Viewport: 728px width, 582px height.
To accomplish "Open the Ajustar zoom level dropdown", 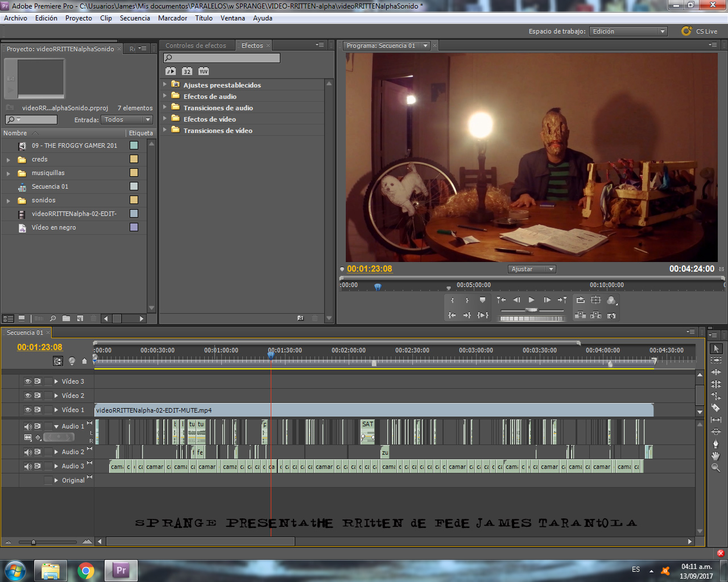I will pyautogui.click(x=532, y=269).
